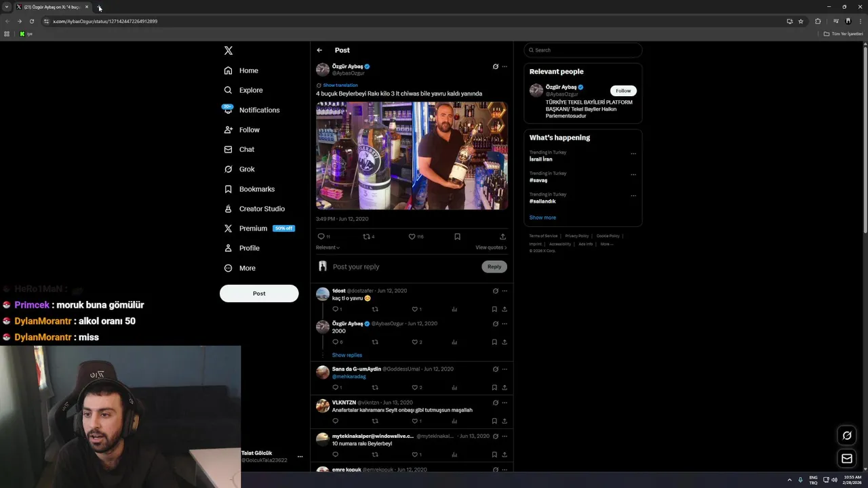Open Creator Studio in sidebar
Viewport: 868px width, 488px height.
click(x=254, y=209)
